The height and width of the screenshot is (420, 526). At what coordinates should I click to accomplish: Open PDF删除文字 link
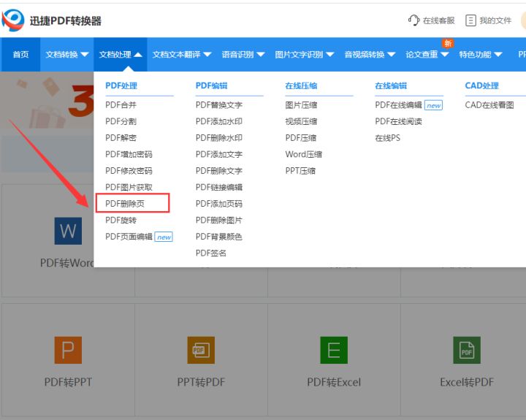[219, 171]
